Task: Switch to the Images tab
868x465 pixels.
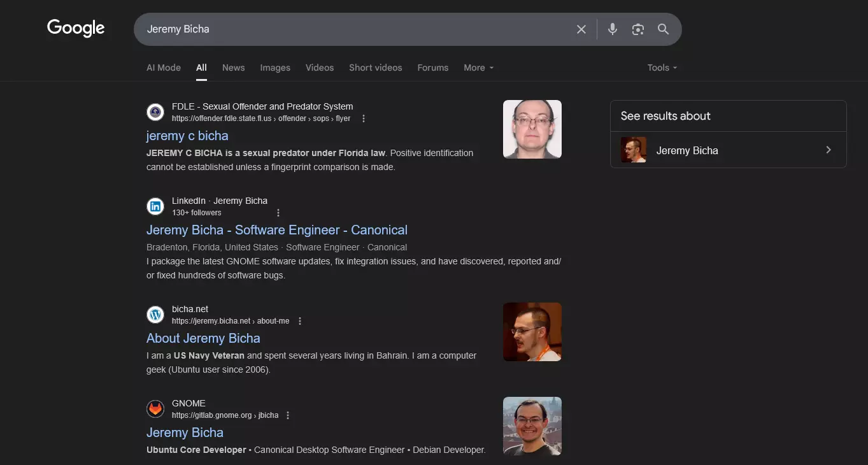Action: 275,68
